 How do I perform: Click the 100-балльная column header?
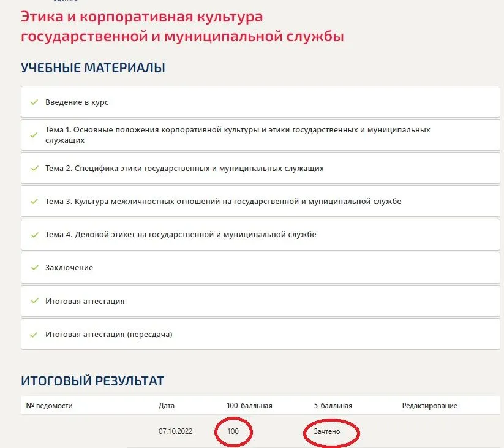(249, 406)
